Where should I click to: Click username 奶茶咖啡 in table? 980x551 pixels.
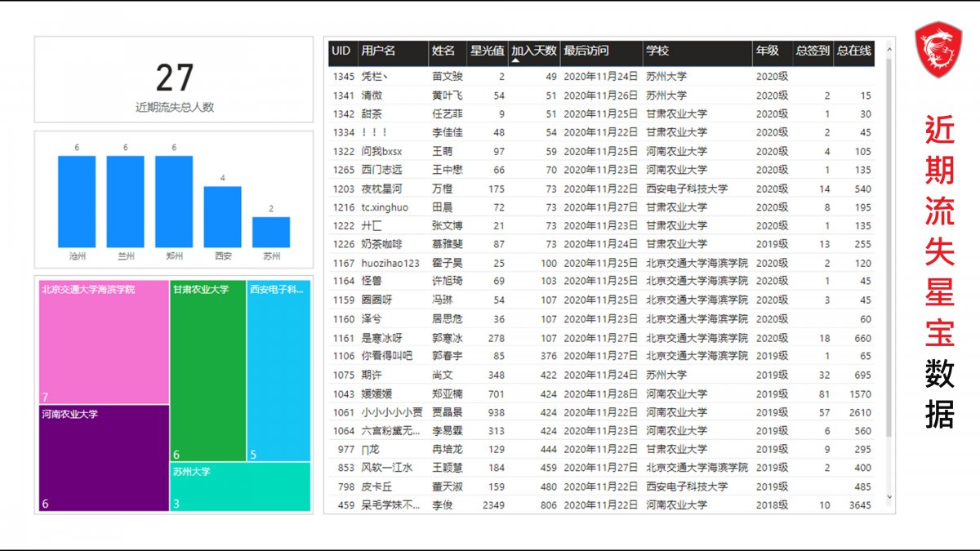tap(381, 244)
